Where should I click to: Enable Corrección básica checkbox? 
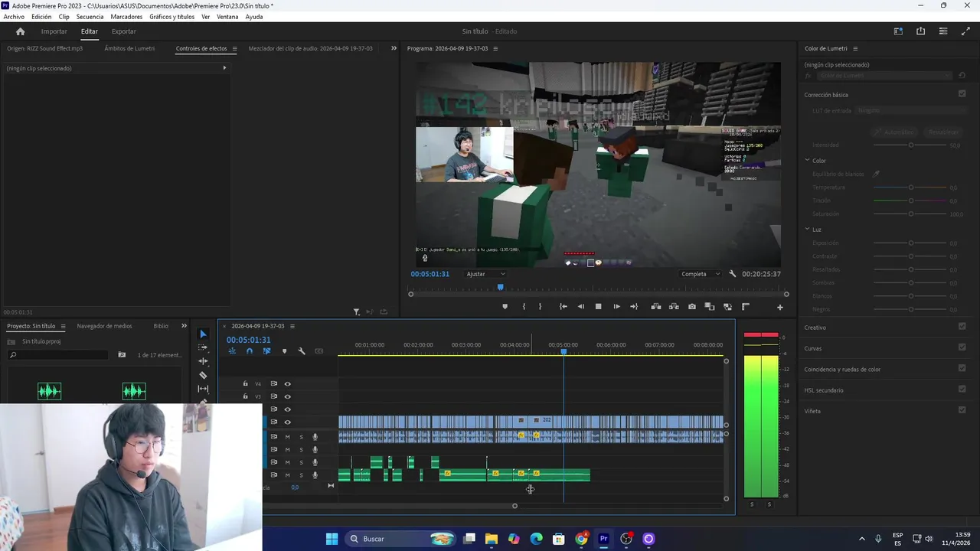click(x=962, y=94)
